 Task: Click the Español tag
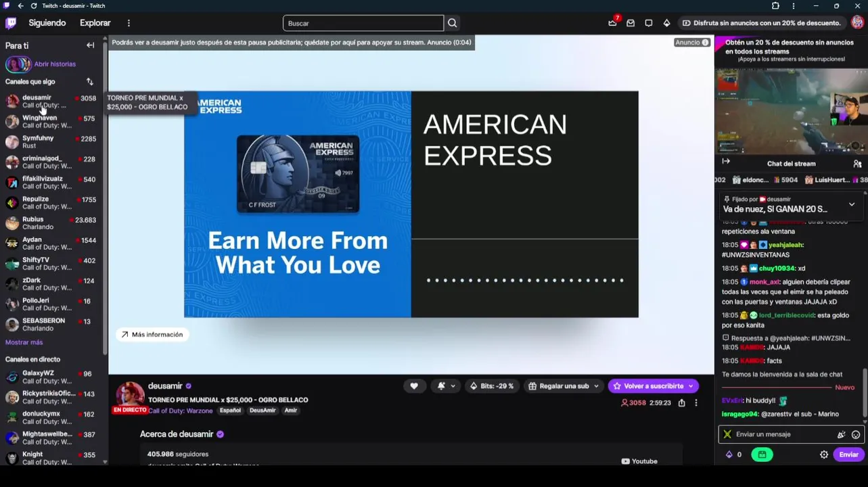tap(230, 411)
